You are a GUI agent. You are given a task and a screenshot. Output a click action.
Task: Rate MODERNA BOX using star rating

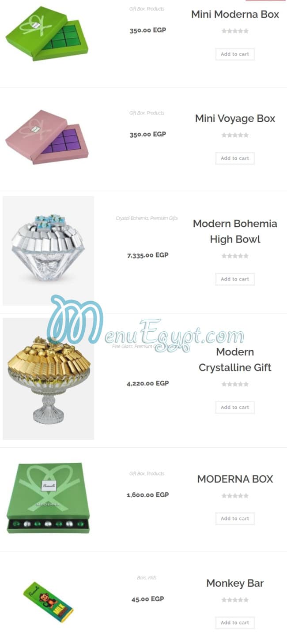pyautogui.click(x=235, y=496)
